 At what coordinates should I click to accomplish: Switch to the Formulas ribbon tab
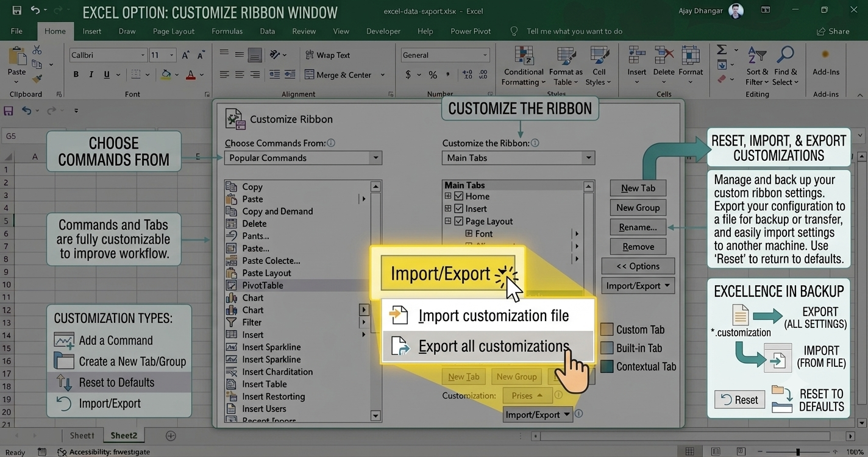[227, 31]
